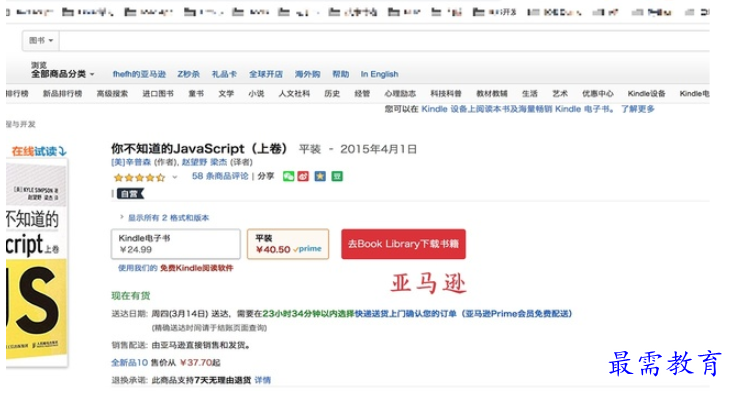This screenshot has width=730, height=395.
Task: Browse the 经管 category
Action: point(362,94)
